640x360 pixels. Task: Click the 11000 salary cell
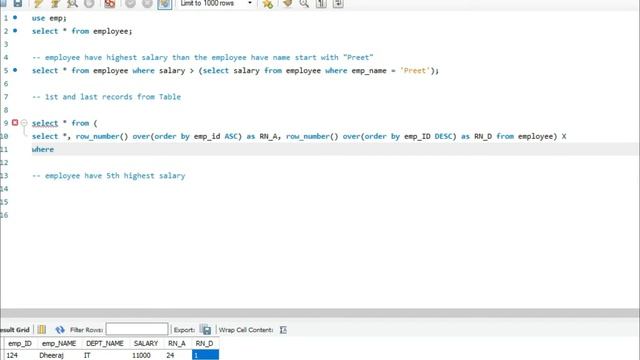[146, 355]
